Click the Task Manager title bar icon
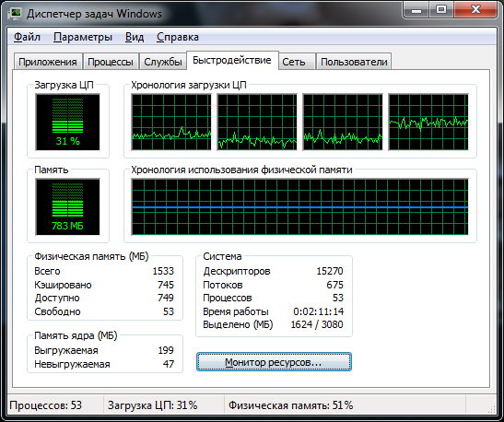The height and width of the screenshot is (422, 504). 15,14
